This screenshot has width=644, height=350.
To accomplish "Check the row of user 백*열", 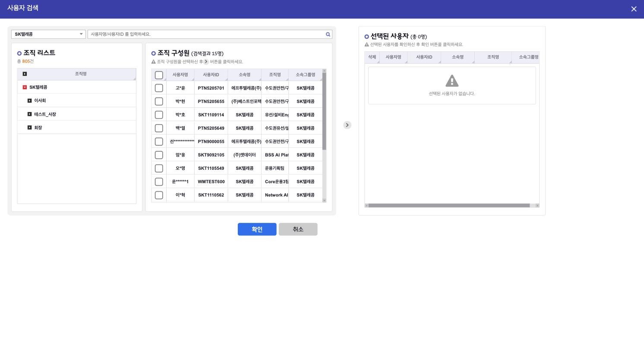I will [159, 128].
